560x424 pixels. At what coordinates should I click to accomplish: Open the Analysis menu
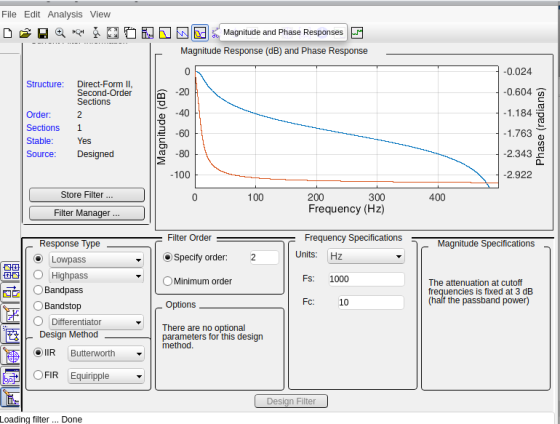(65, 15)
